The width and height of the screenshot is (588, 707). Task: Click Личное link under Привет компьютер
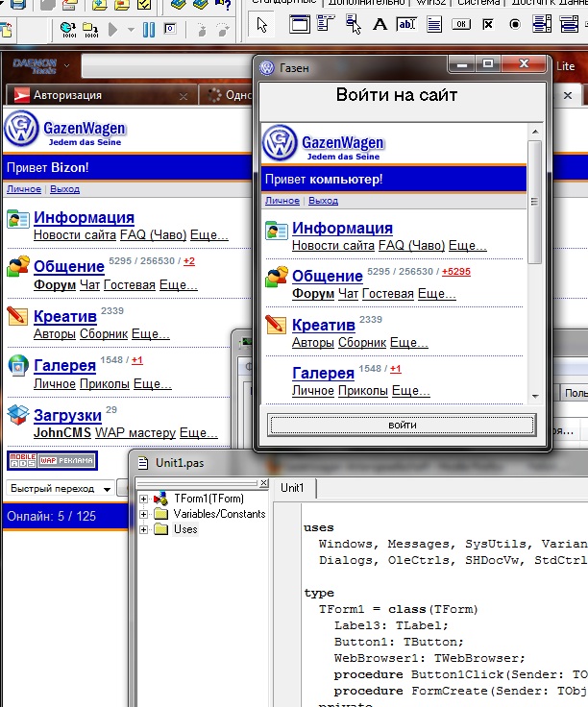tap(282, 201)
